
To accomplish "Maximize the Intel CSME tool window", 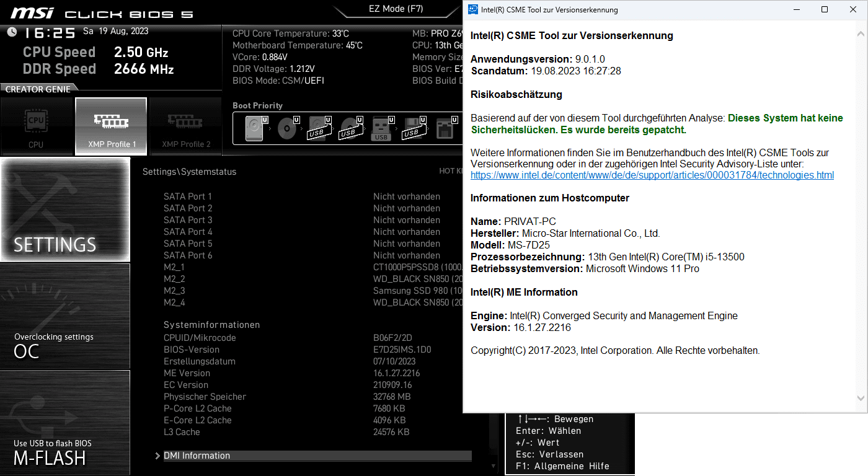I will click(825, 9).
